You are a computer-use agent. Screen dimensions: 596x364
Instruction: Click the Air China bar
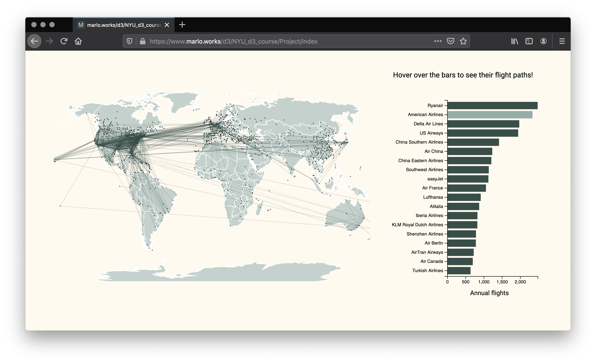tap(470, 152)
